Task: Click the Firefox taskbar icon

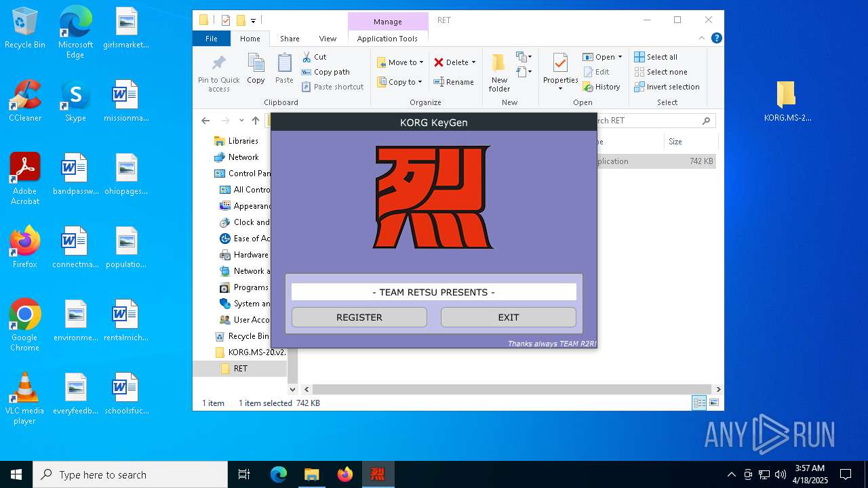Action: (x=345, y=474)
